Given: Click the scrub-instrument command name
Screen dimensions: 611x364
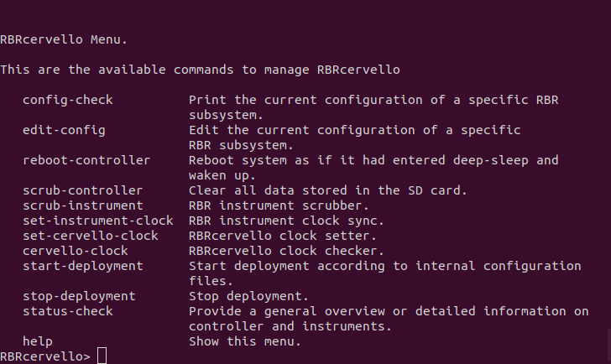Looking at the screenshot, I should pos(82,205).
